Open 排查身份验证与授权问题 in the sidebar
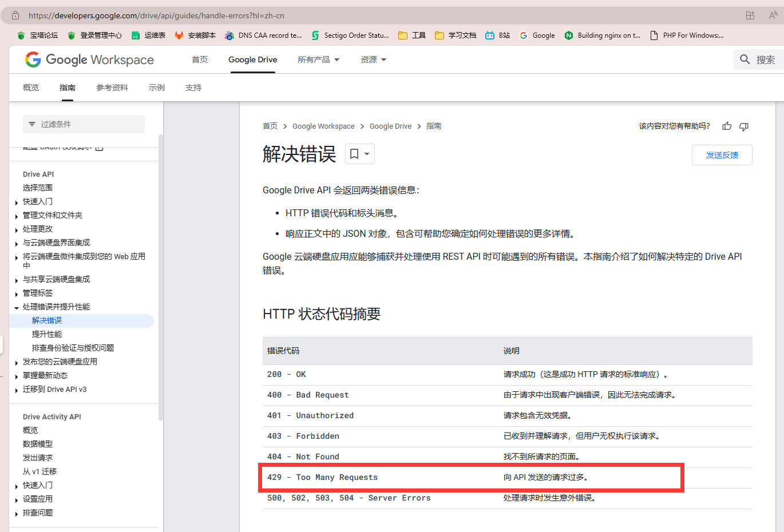This screenshot has width=784, height=532. (x=73, y=348)
